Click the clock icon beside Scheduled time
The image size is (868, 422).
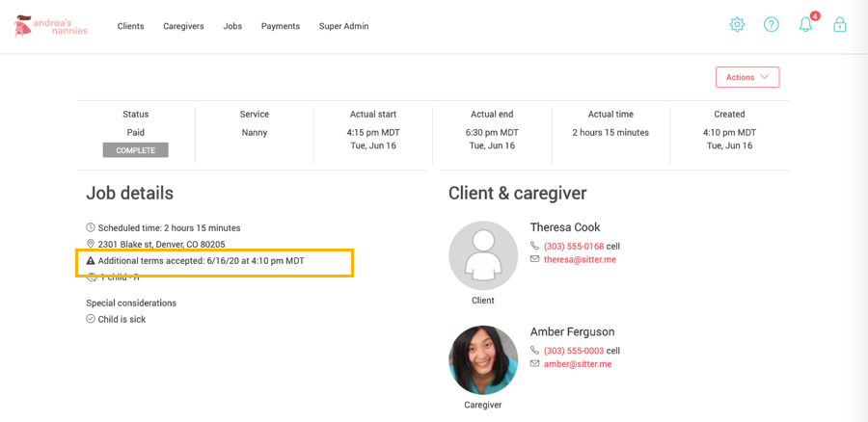(x=91, y=227)
